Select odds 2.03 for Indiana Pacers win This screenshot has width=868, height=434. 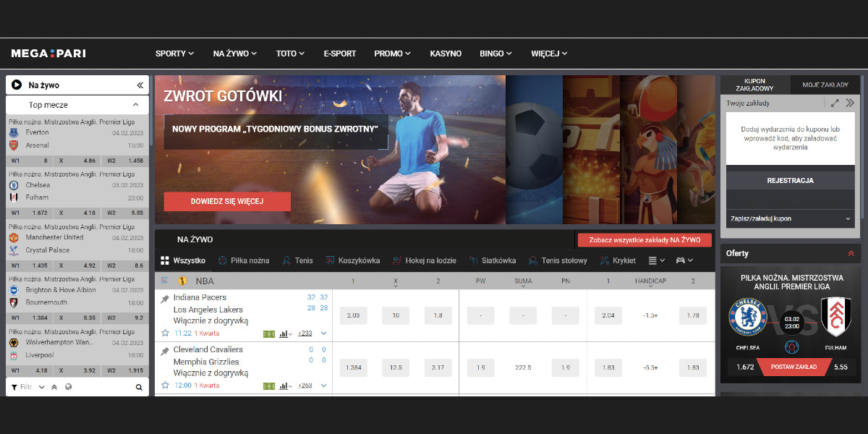pyautogui.click(x=354, y=315)
